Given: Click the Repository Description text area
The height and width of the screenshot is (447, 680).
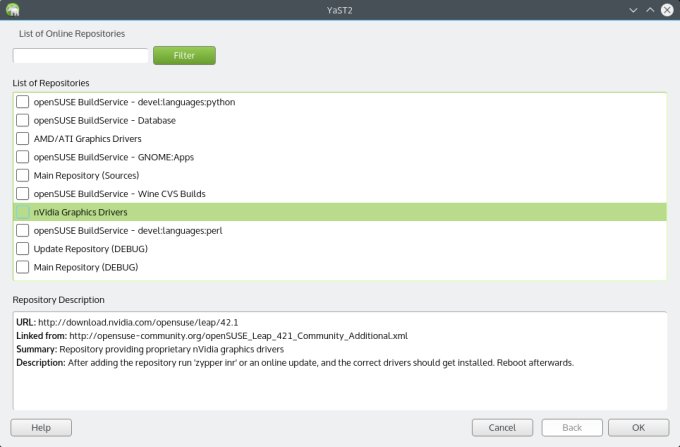Looking at the screenshot, I should (339, 385).
